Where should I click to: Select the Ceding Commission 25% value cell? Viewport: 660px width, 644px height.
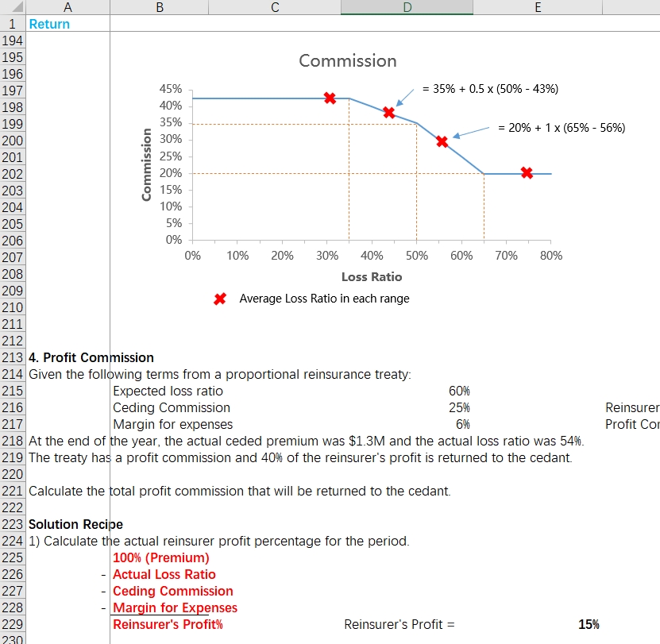407,407
